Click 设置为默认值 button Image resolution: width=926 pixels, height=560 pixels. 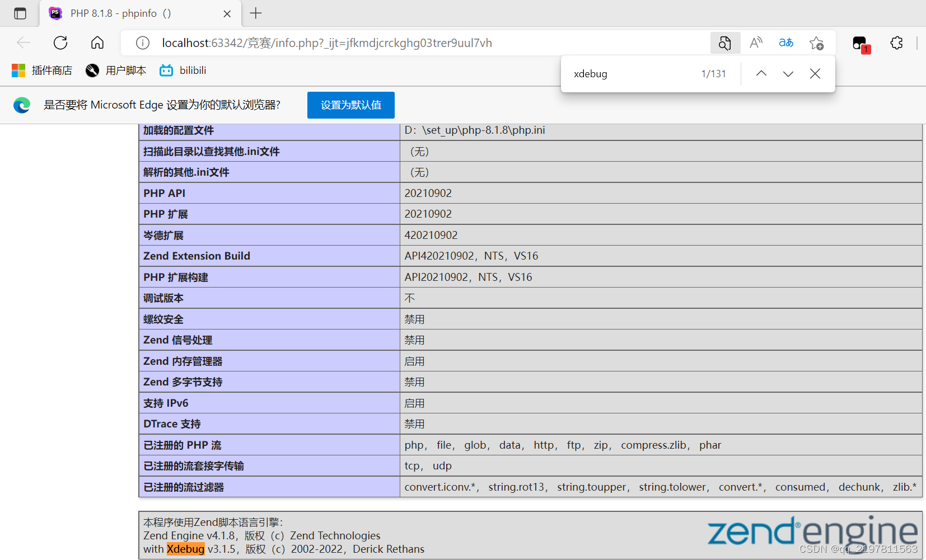[351, 105]
